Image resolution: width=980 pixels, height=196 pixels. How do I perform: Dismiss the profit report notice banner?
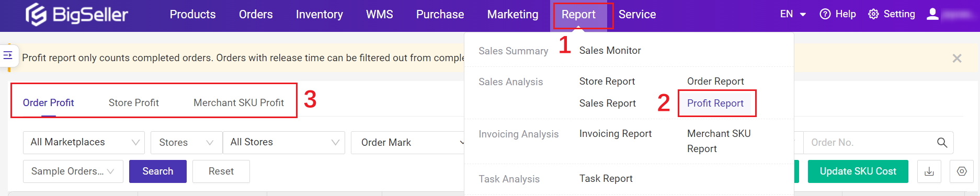coord(957,58)
